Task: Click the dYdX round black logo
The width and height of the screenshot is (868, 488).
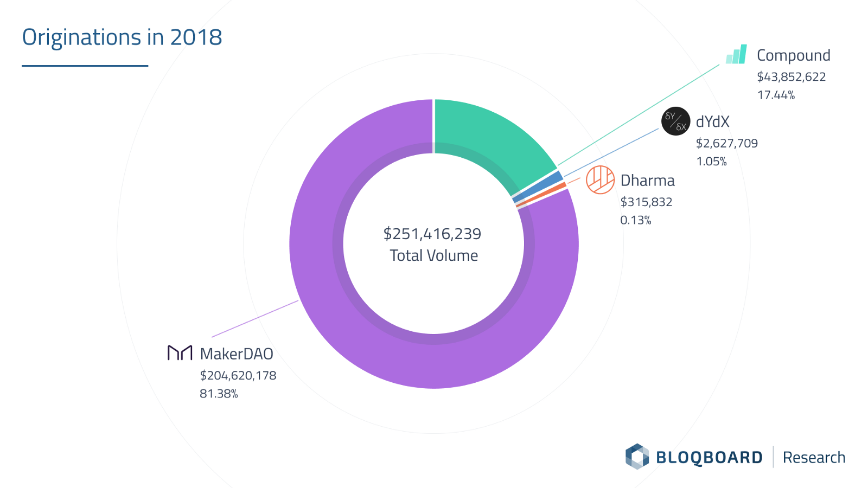Action: coord(676,121)
